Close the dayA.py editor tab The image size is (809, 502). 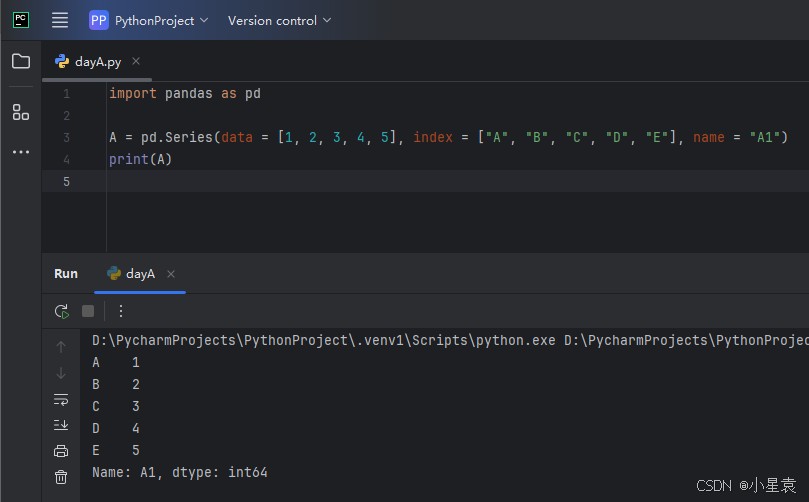pyautogui.click(x=136, y=61)
